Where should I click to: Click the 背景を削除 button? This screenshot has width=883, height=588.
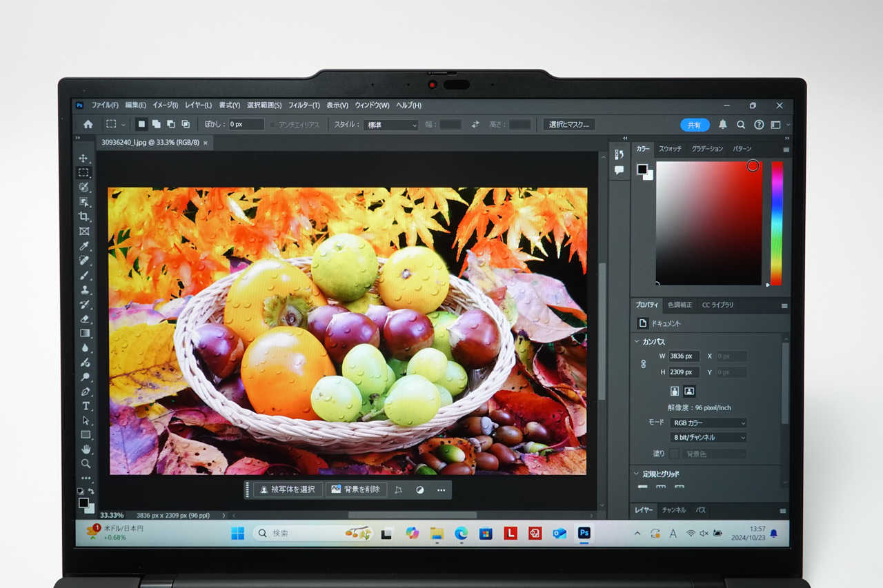[x=356, y=489]
